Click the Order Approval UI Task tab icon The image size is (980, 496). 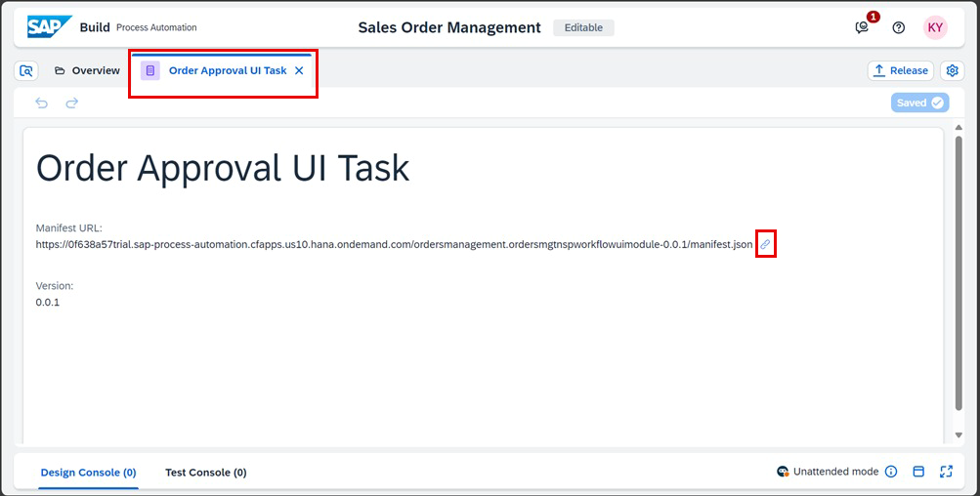(x=150, y=70)
